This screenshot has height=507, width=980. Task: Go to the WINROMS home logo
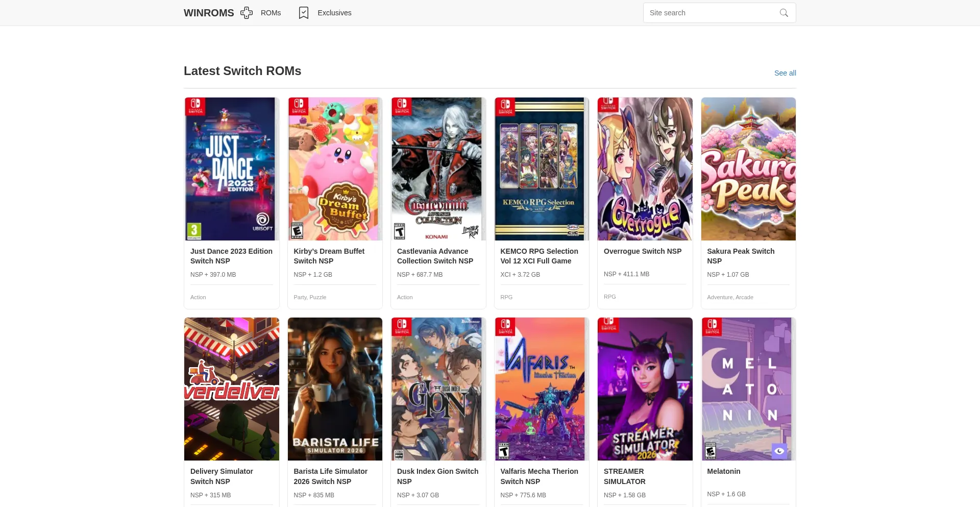click(x=209, y=13)
